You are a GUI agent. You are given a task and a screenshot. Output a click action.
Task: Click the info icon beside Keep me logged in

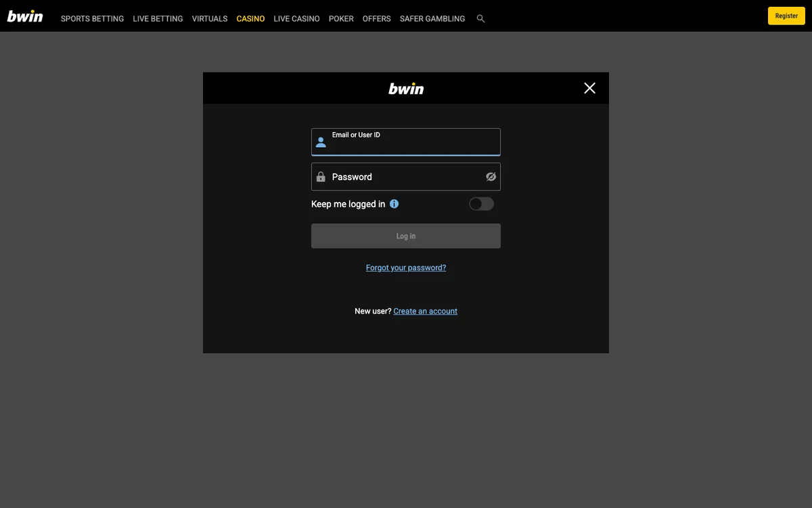point(394,204)
